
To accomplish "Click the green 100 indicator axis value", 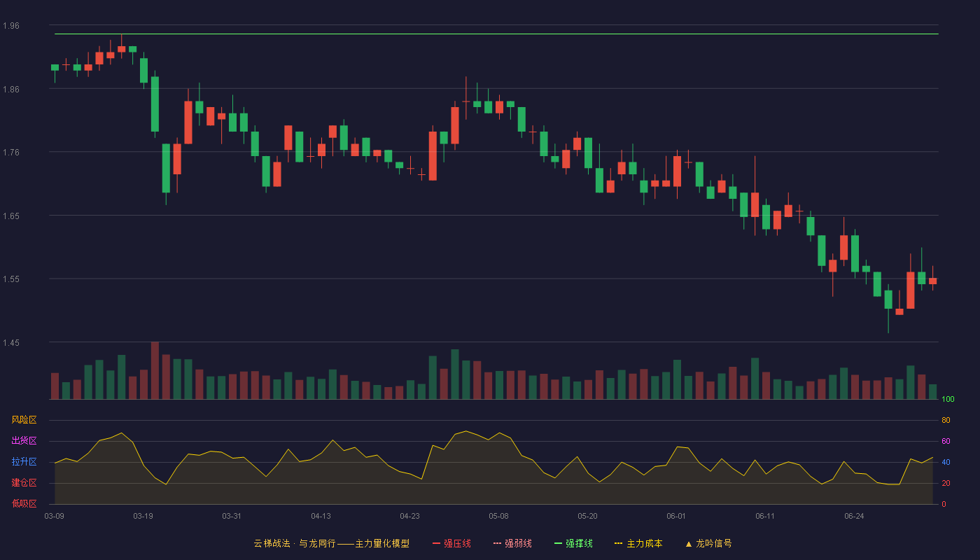I will click(948, 399).
